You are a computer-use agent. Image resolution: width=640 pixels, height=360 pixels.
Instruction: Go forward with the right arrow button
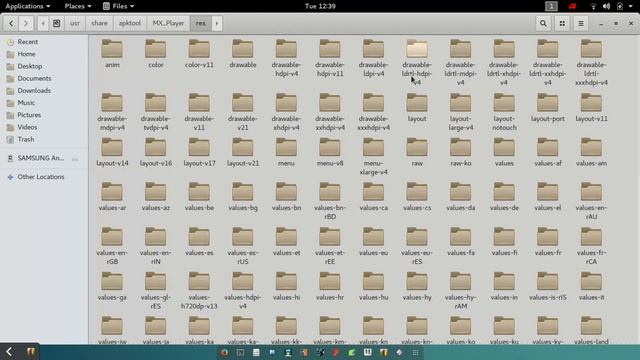click(26, 23)
